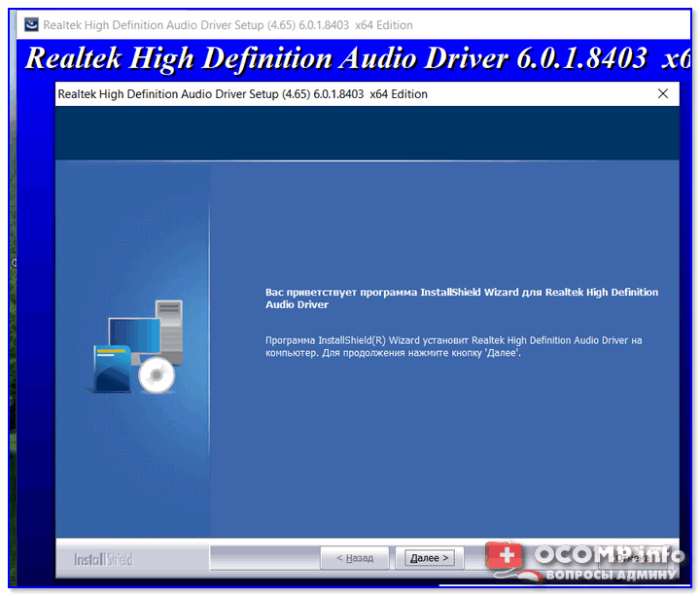Close the Realtek setup wizard dialog
700x596 pixels.
[663, 94]
